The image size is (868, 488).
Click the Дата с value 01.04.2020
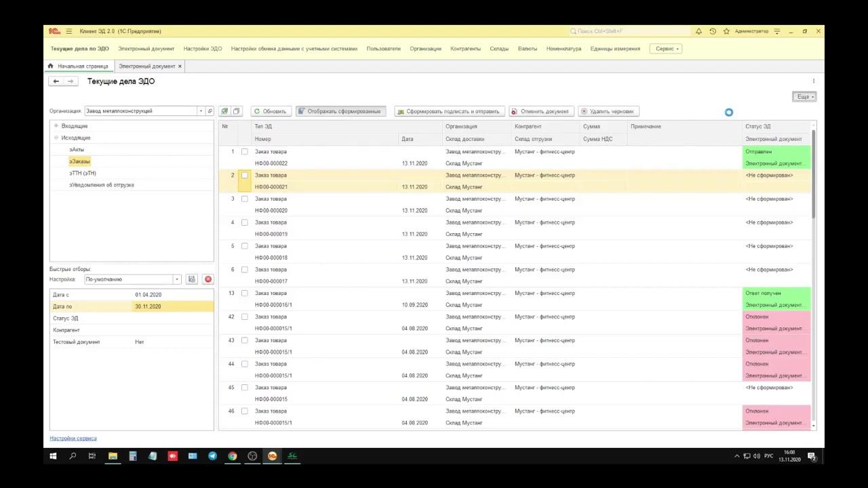148,295
